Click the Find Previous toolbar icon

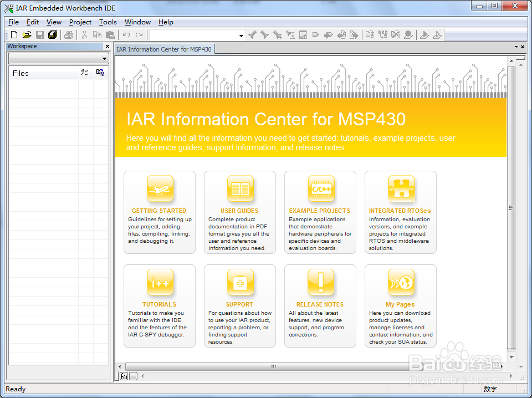pyautogui.click(x=252, y=34)
